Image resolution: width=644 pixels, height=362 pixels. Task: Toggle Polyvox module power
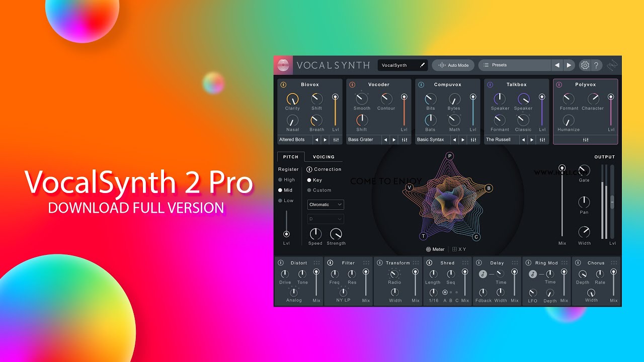pyautogui.click(x=559, y=85)
